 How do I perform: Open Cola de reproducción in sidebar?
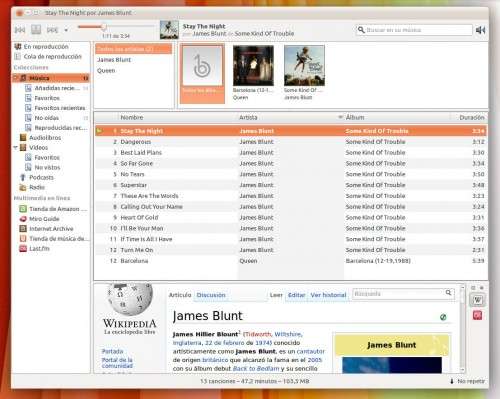tap(49, 57)
